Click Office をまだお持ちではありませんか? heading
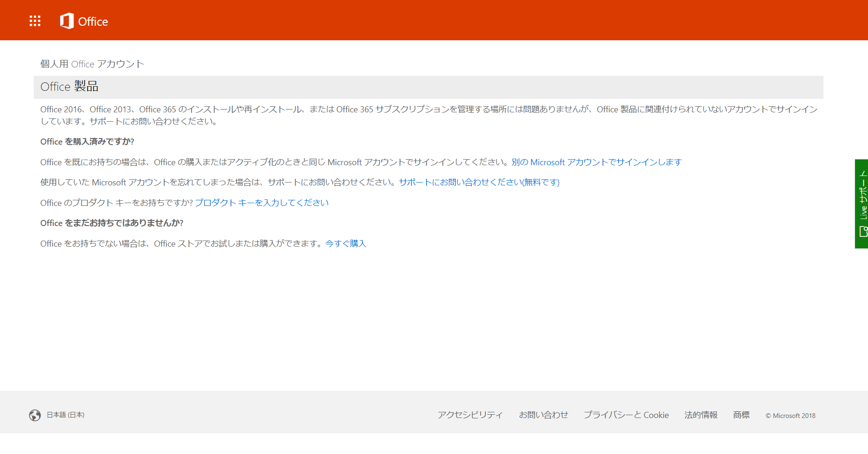Image resolution: width=868 pixels, height=454 pixels. pyautogui.click(x=112, y=223)
